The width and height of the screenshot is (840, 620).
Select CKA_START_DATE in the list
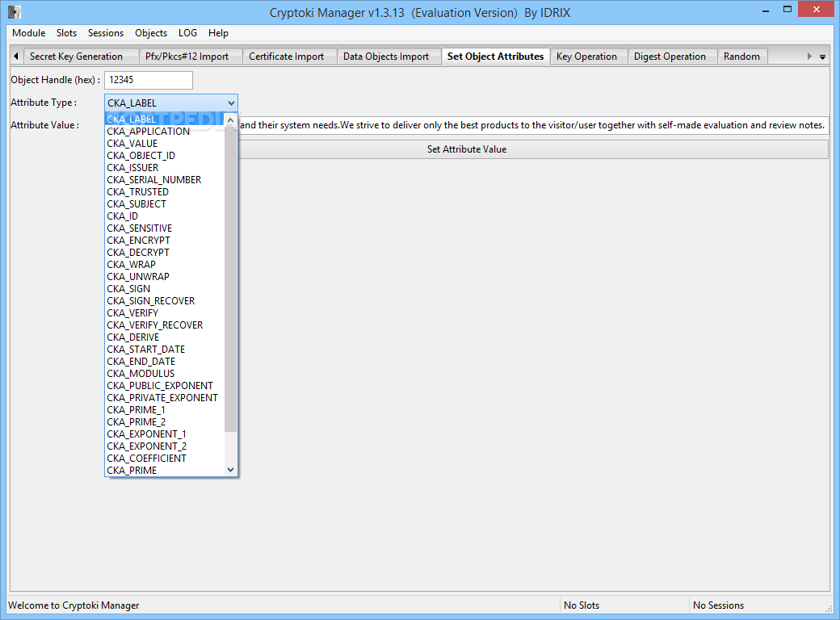point(165,349)
